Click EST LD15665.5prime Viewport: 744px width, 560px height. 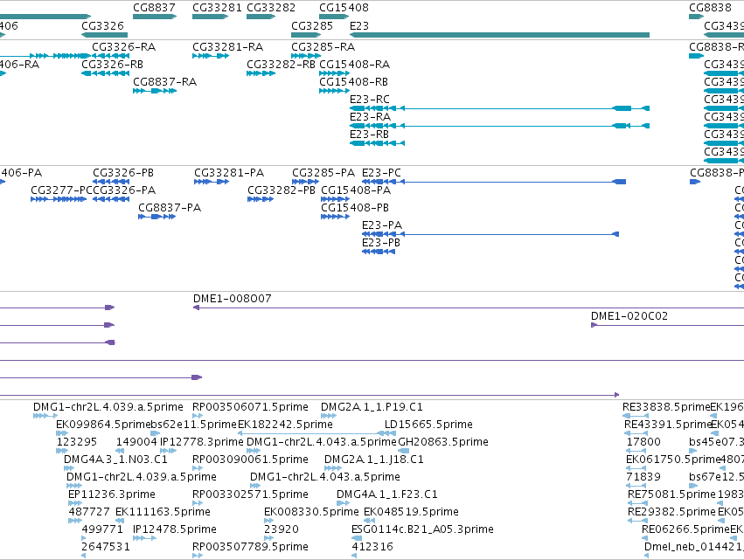428,425
